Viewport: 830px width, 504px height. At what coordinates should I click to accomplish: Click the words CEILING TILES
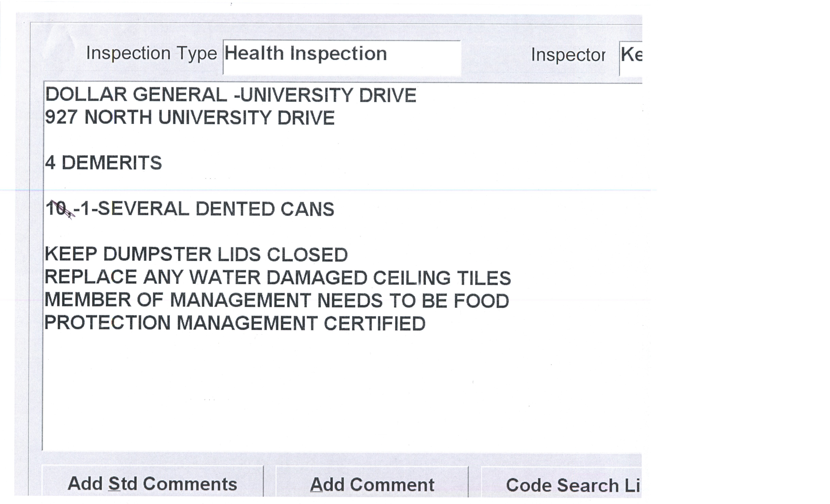[442, 278]
